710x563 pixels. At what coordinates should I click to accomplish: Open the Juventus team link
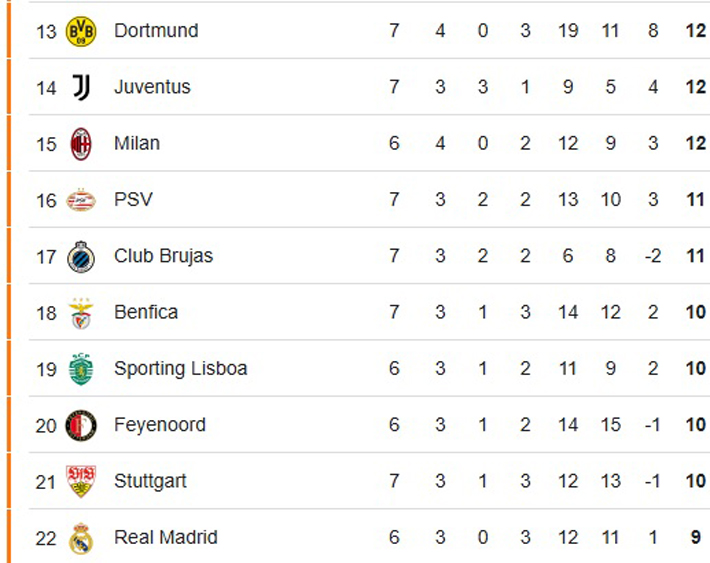point(152,87)
